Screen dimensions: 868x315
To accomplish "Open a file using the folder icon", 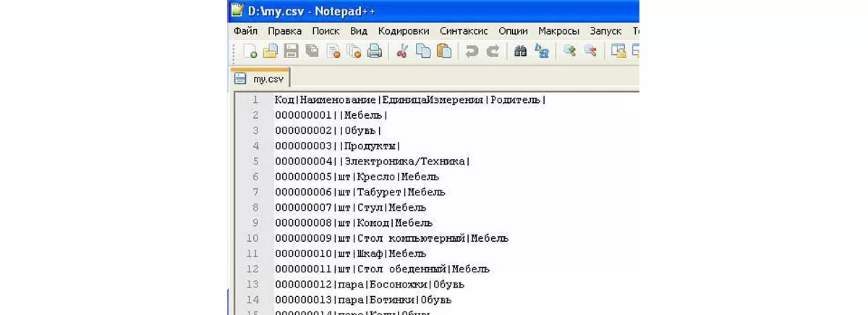I will pyautogui.click(x=270, y=51).
